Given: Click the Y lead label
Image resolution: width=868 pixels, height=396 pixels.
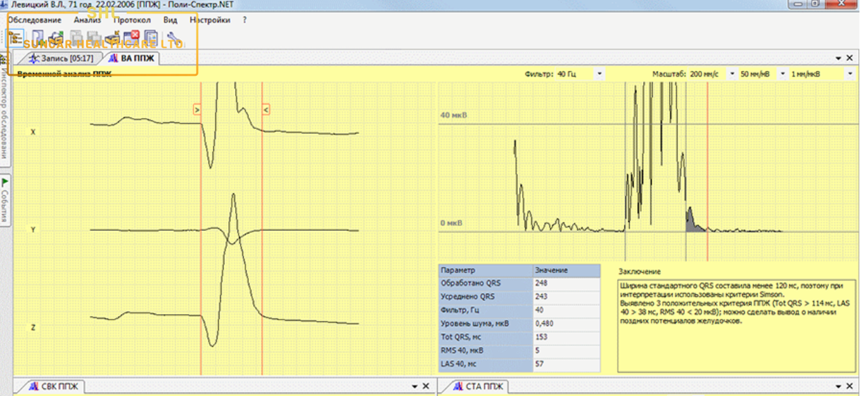Looking at the screenshot, I should pos(33,230).
